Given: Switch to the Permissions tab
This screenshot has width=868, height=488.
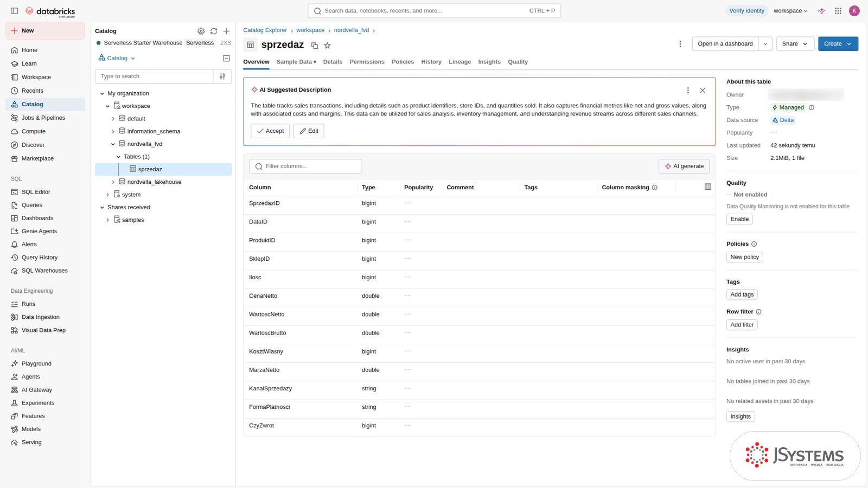Looking at the screenshot, I should (367, 62).
